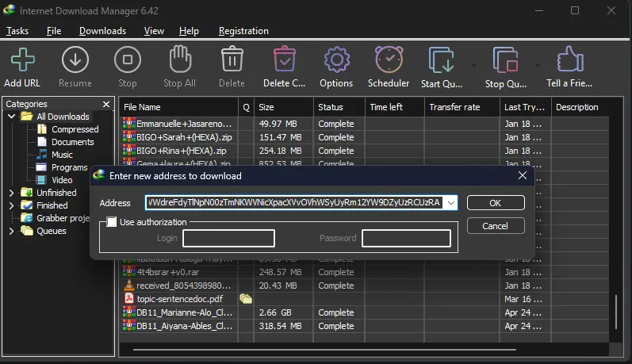Click the Resume download icon
This screenshot has width=632, height=364.
75,59
